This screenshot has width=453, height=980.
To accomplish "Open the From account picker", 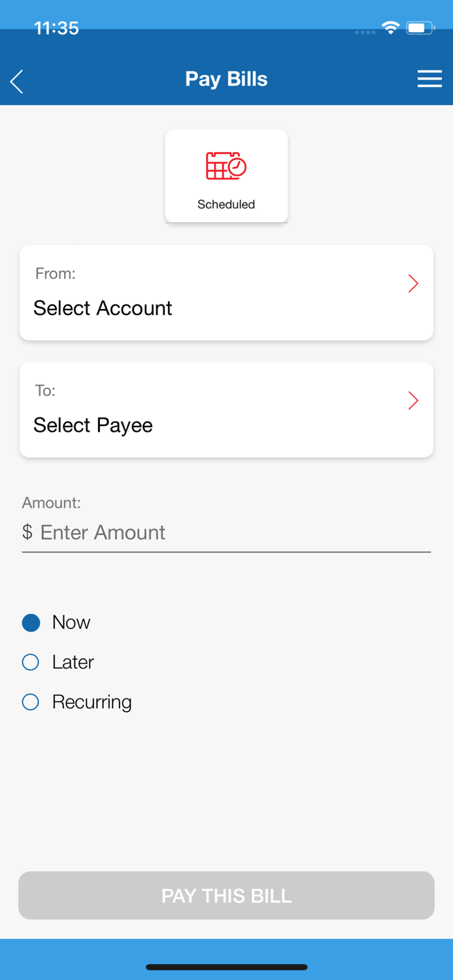I will coord(226,292).
